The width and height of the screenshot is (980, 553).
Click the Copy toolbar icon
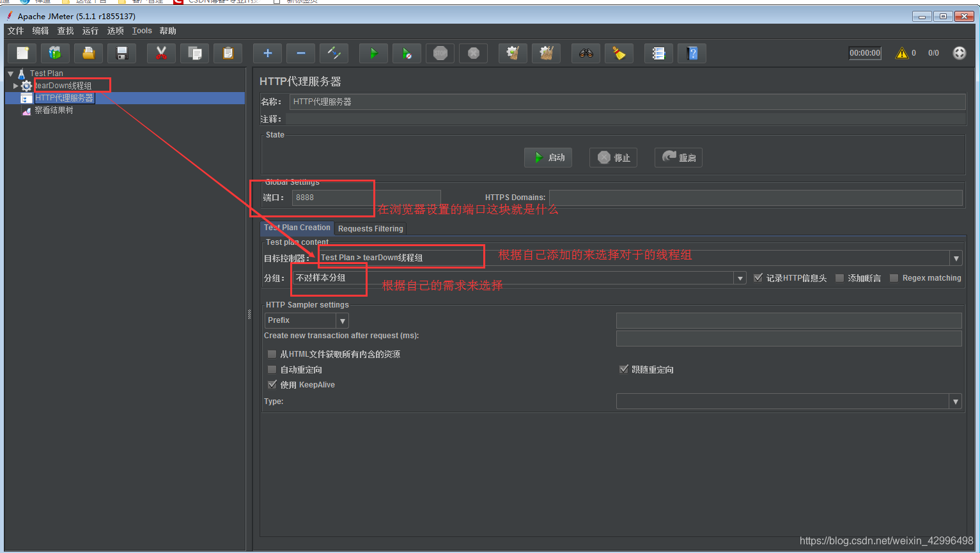(194, 53)
